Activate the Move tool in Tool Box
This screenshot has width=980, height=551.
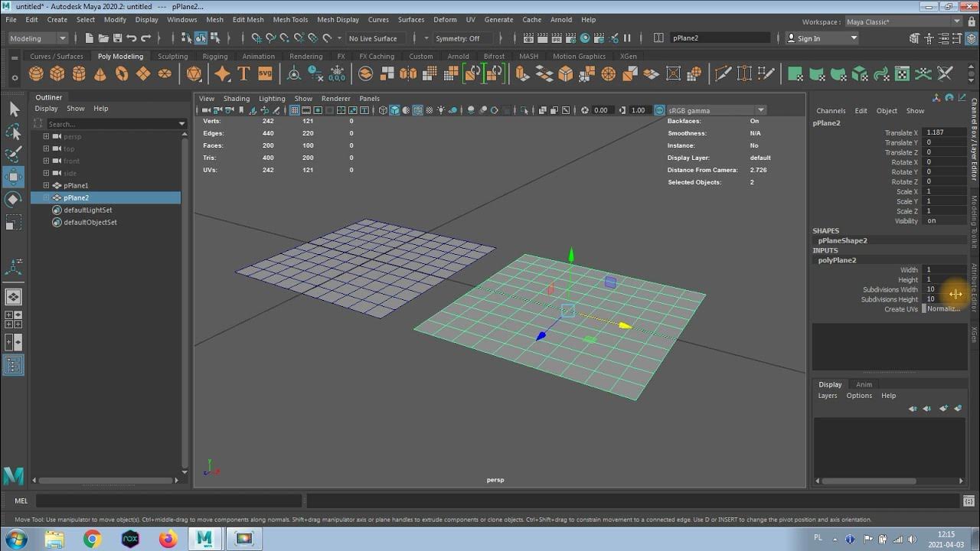coord(14,178)
